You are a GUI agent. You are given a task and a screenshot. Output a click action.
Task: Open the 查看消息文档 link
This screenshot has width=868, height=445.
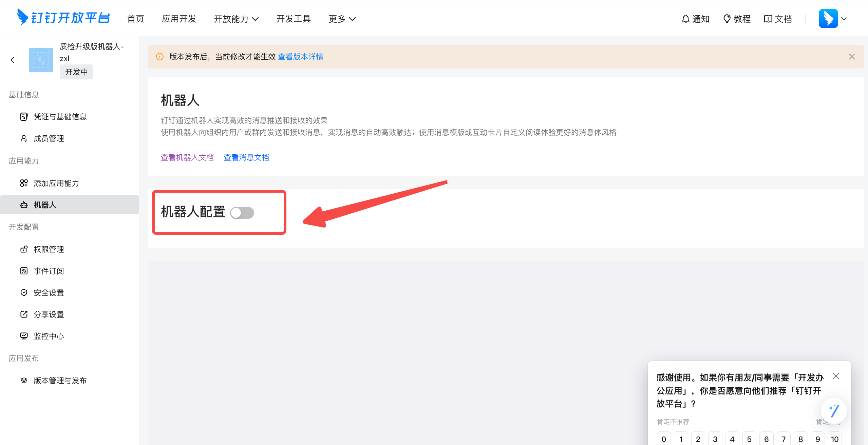tap(246, 157)
